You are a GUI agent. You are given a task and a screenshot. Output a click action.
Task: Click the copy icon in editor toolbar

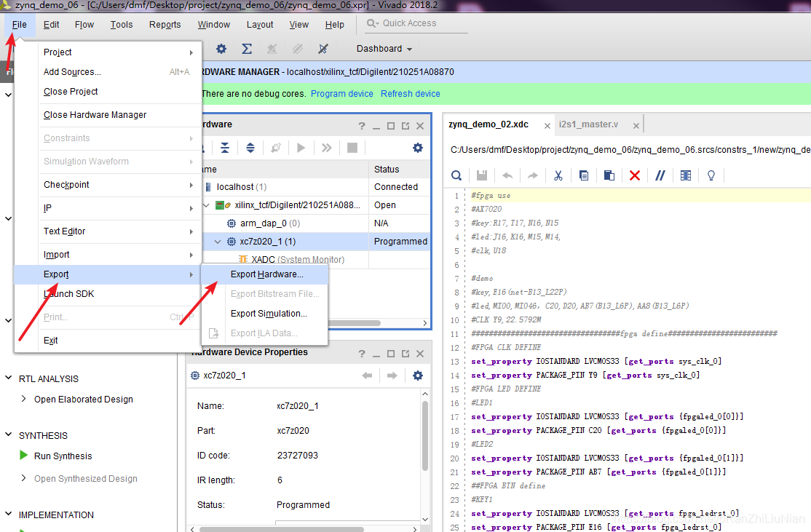click(x=583, y=175)
